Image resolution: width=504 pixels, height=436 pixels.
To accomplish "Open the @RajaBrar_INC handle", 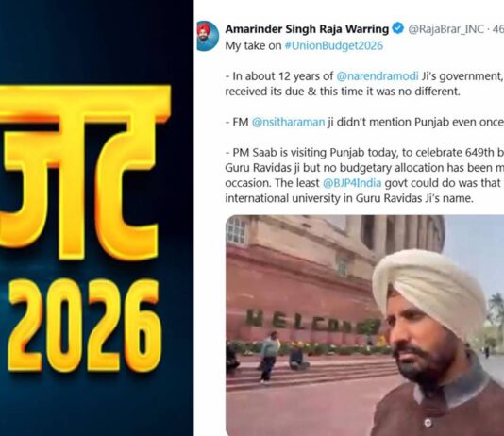I will (x=445, y=29).
